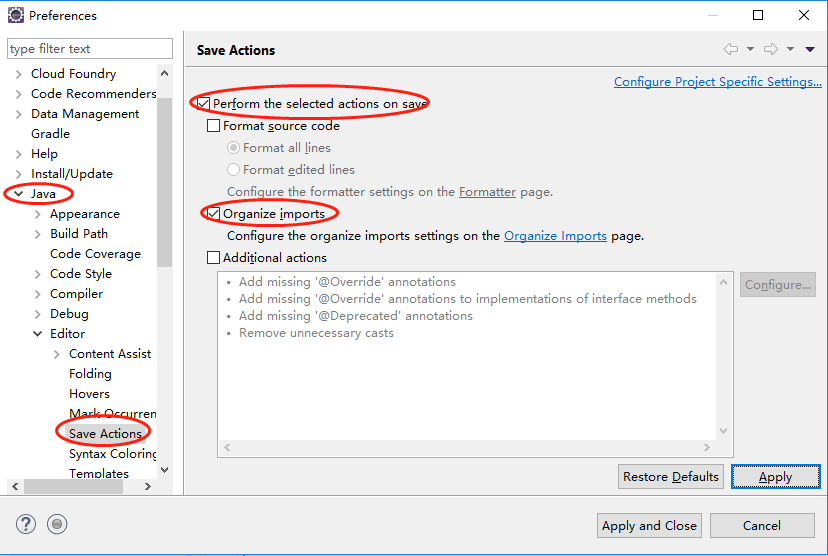This screenshot has height=556, width=828.
Task: Click the back navigation arrow icon
Action: point(730,49)
